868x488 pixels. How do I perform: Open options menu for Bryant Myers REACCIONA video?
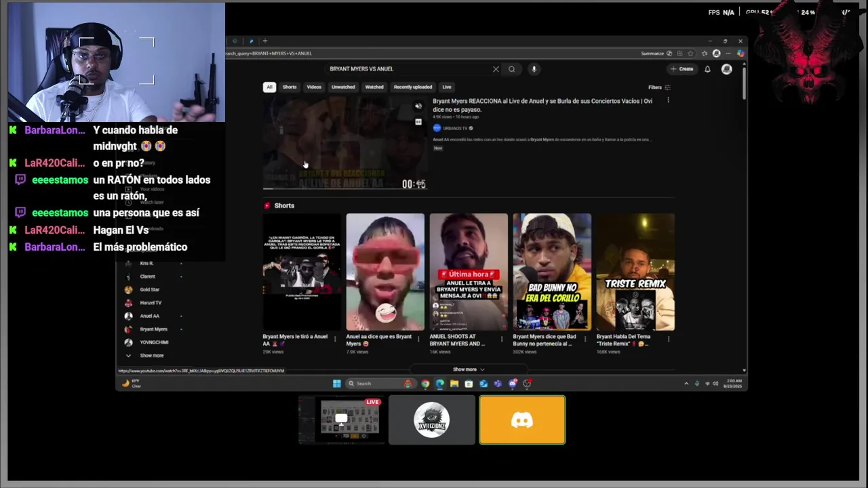click(x=668, y=100)
